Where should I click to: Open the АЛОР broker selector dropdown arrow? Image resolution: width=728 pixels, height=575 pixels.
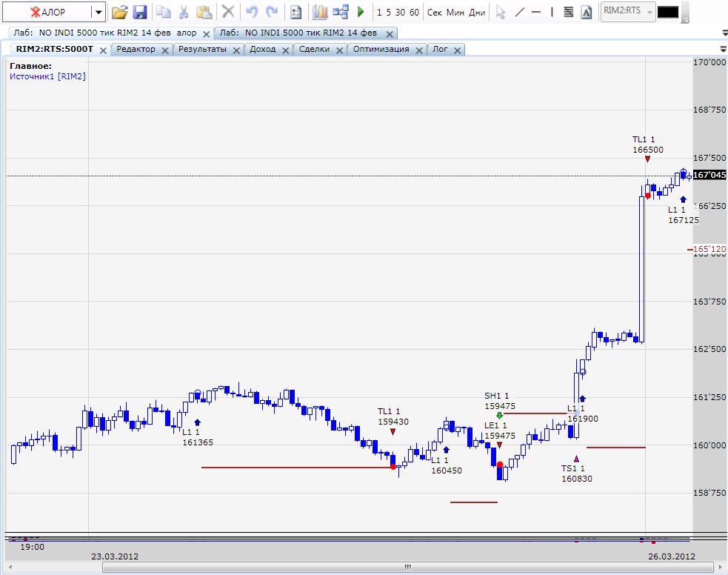pyautogui.click(x=98, y=13)
